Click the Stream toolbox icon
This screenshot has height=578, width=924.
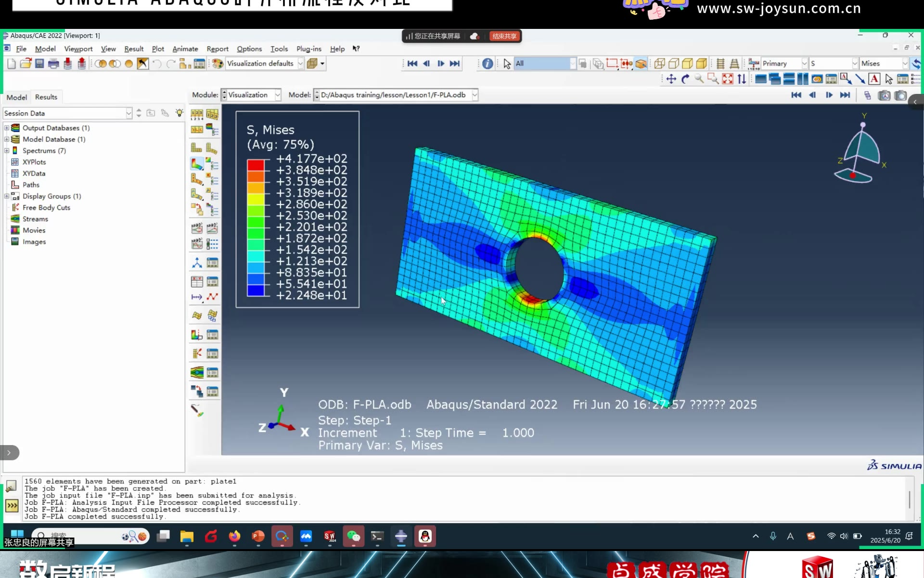(197, 372)
